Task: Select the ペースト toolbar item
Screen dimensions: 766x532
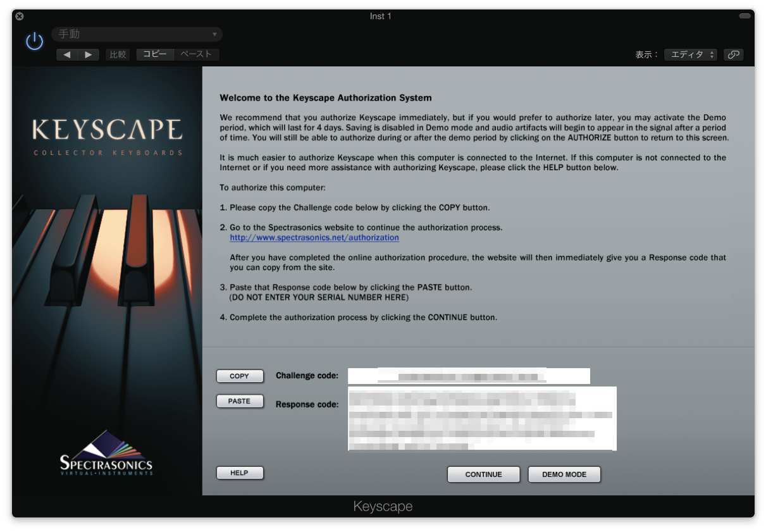Action: coord(196,54)
